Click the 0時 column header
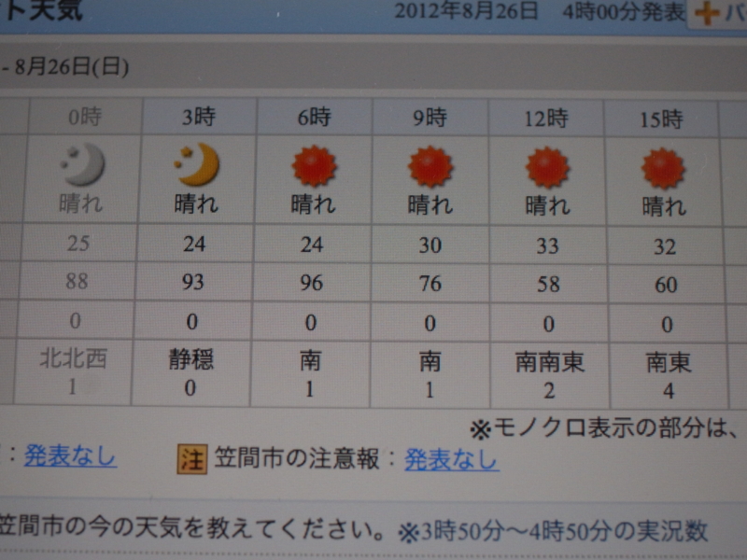This screenshot has width=747, height=560. pyautogui.click(x=85, y=117)
